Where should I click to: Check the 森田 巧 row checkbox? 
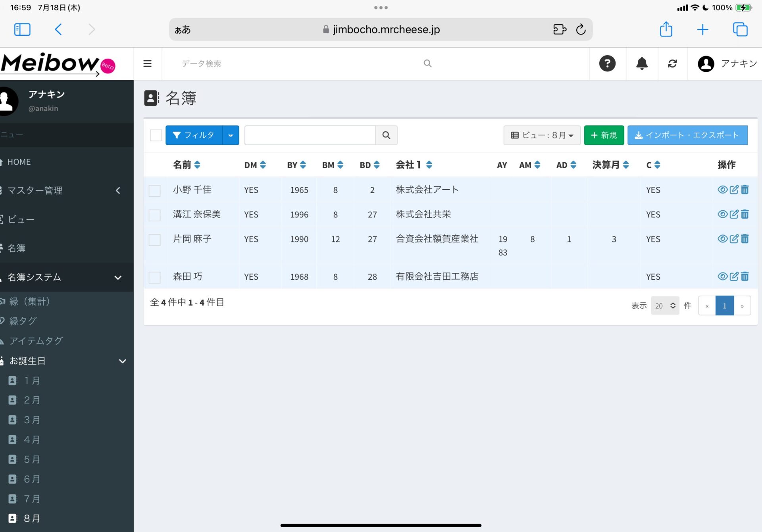[154, 277]
